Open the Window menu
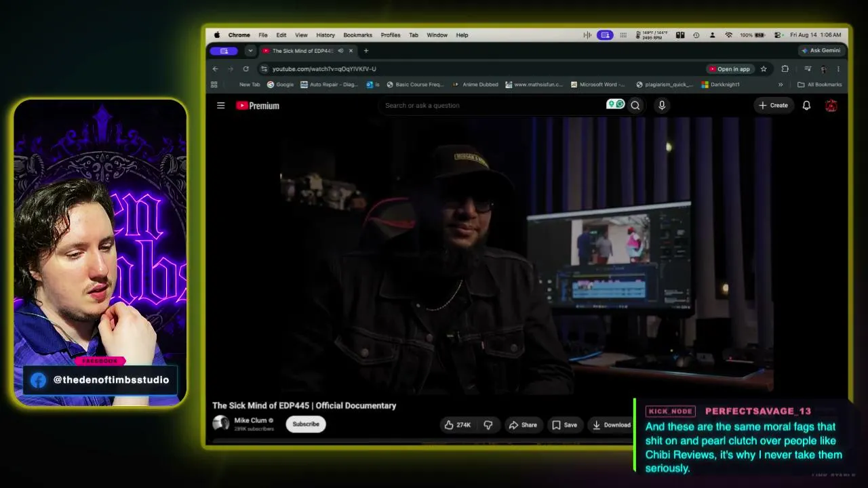Viewport: 868px width, 488px height. point(437,35)
